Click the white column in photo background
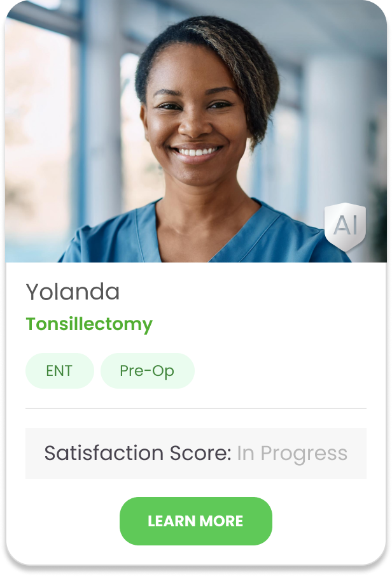Image resolution: width=392 pixels, height=576 pixels. pyautogui.click(x=330, y=129)
